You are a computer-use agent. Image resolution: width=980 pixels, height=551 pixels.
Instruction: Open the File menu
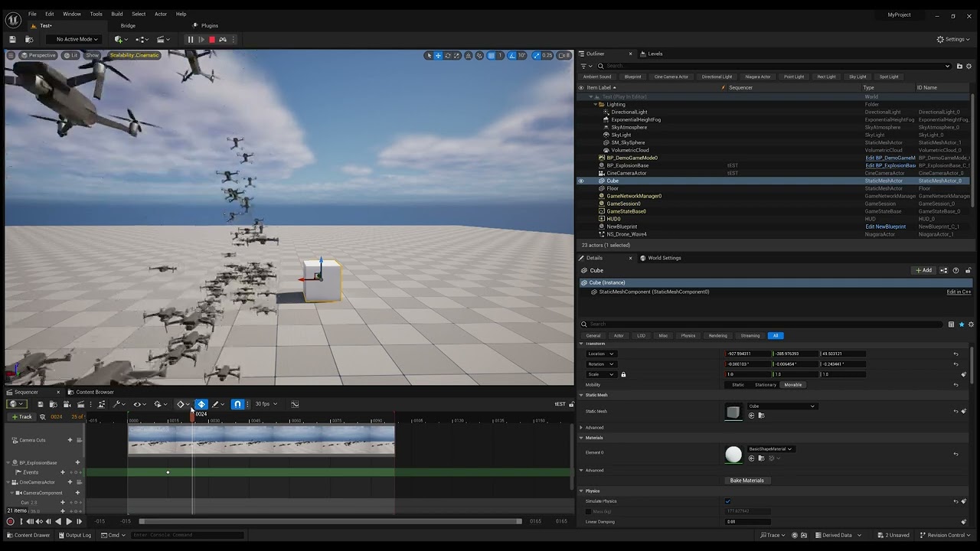[x=32, y=14]
